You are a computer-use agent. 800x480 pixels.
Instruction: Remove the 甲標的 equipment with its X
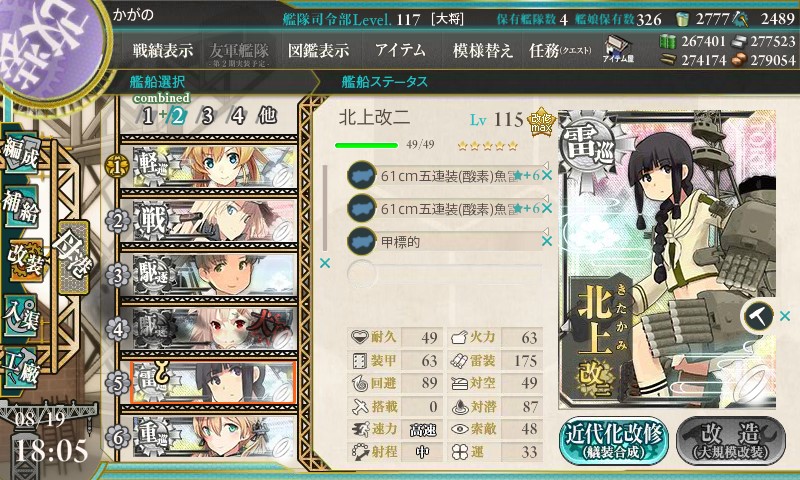546,241
